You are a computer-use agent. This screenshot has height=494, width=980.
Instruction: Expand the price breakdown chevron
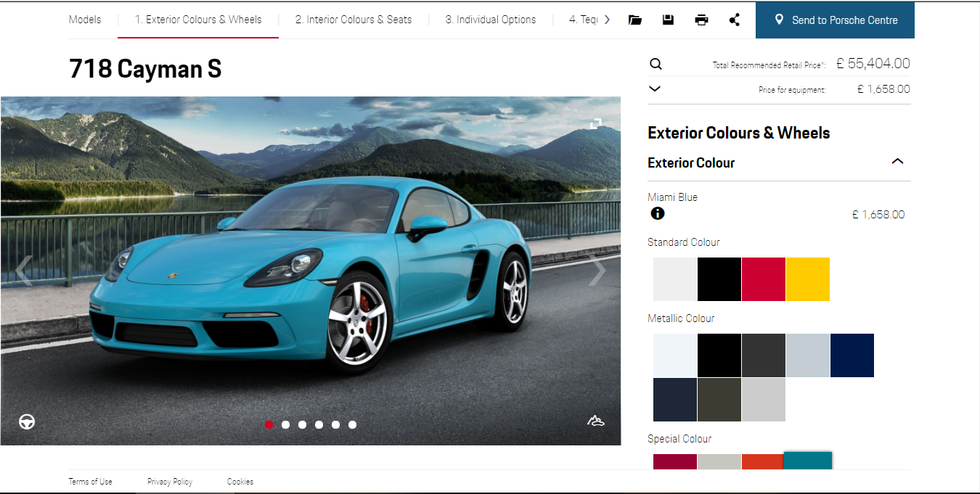coord(655,88)
